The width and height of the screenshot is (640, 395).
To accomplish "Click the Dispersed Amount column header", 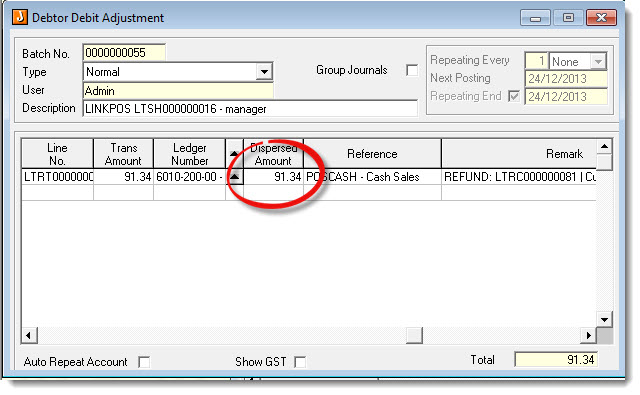I will click(273, 154).
